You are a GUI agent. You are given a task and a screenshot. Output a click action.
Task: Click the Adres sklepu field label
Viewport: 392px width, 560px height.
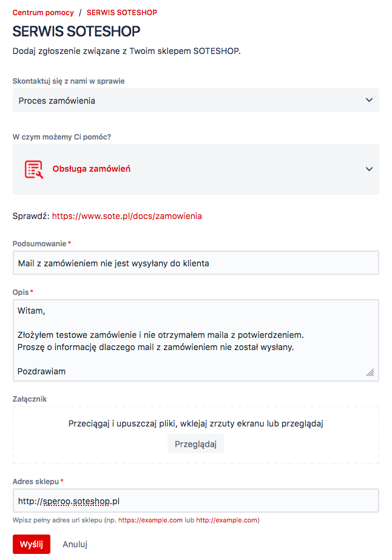tap(36, 481)
